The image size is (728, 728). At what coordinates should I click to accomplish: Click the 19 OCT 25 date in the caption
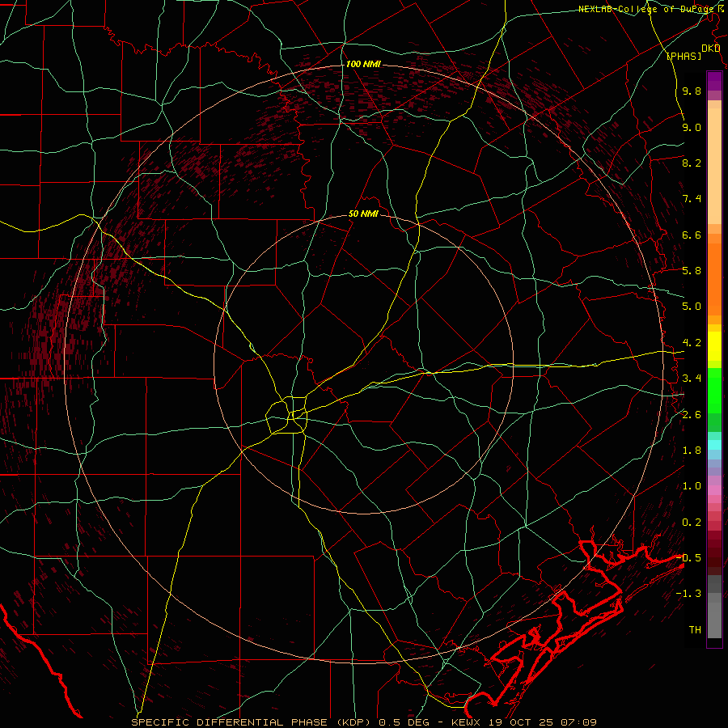[519, 722]
